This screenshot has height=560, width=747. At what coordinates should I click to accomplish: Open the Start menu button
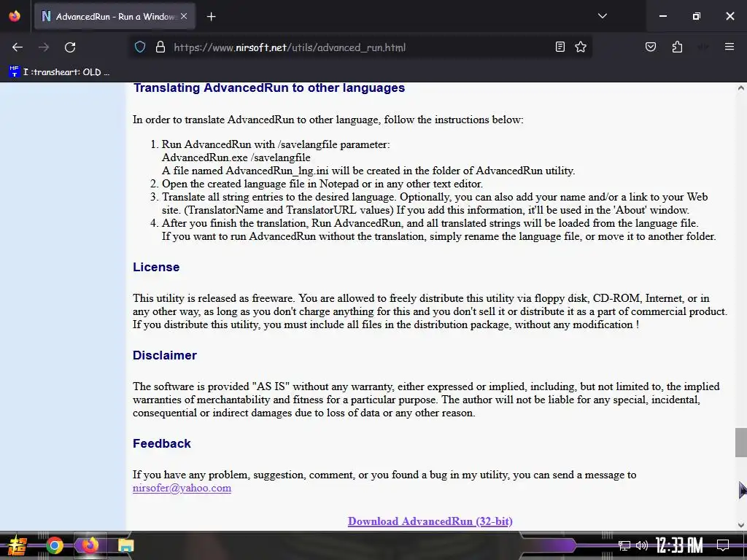click(x=18, y=545)
